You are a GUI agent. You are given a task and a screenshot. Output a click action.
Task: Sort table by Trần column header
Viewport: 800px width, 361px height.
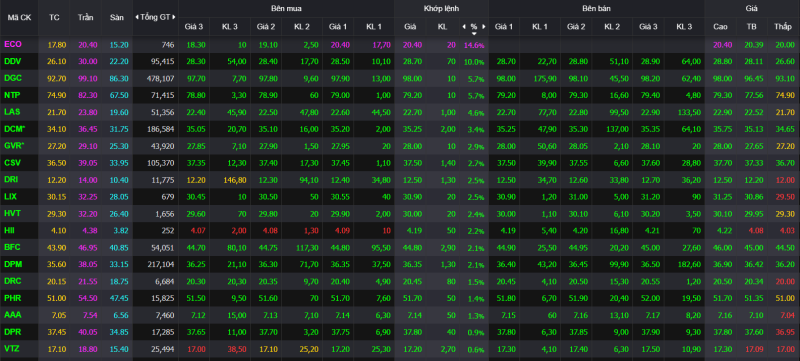[85, 17]
